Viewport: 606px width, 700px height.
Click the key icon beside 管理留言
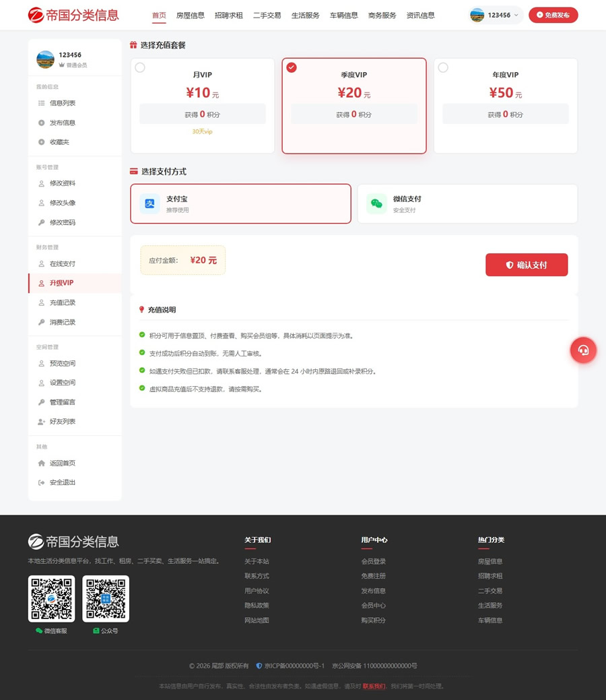click(x=42, y=402)
